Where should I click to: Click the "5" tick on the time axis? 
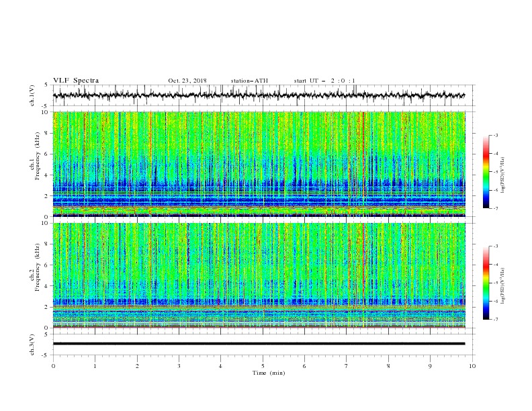[x=263, y=366]
